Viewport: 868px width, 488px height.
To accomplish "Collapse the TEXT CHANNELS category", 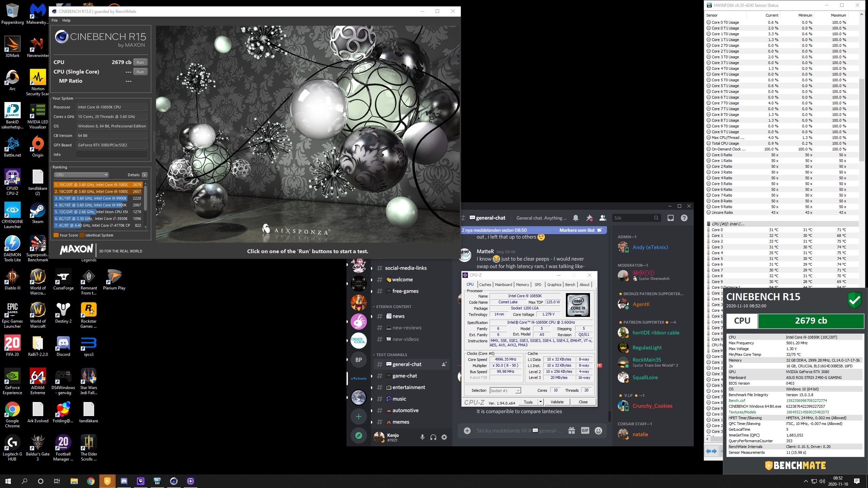I will click(x=391, y=355).
